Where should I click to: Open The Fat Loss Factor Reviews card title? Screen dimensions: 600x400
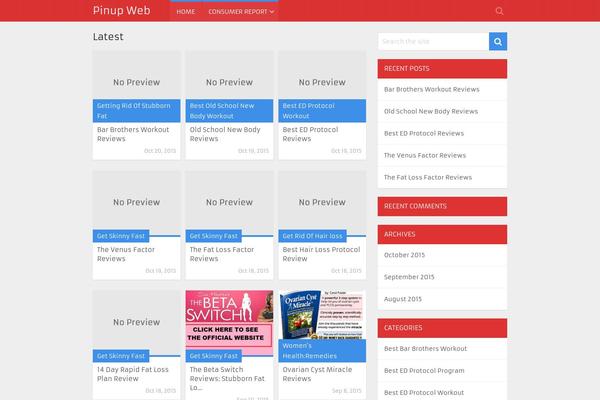(222, 254)
